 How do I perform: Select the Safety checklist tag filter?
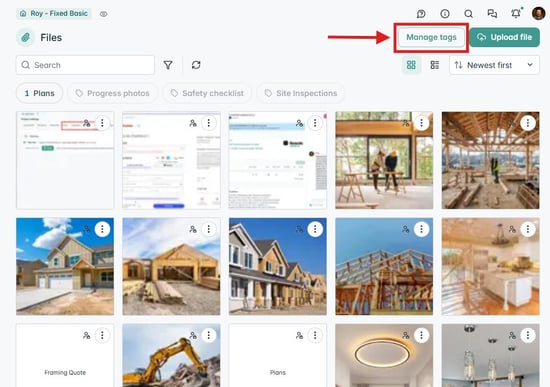click(207, 93)
